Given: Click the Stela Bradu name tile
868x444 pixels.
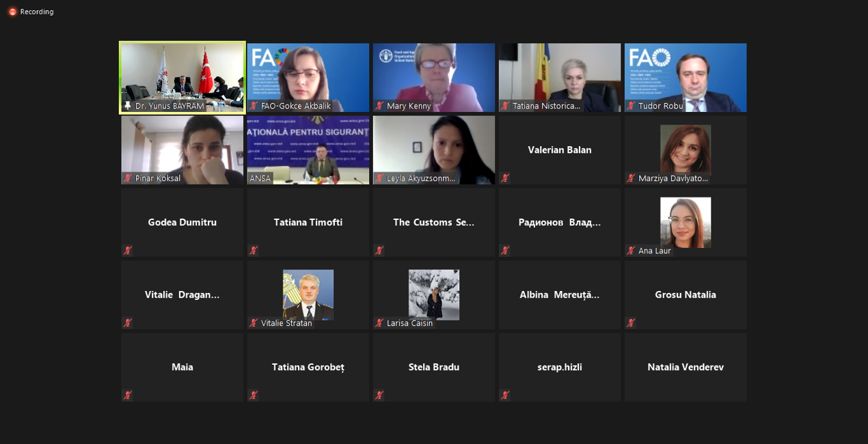Looking at the screenshot, I should 434,367.
